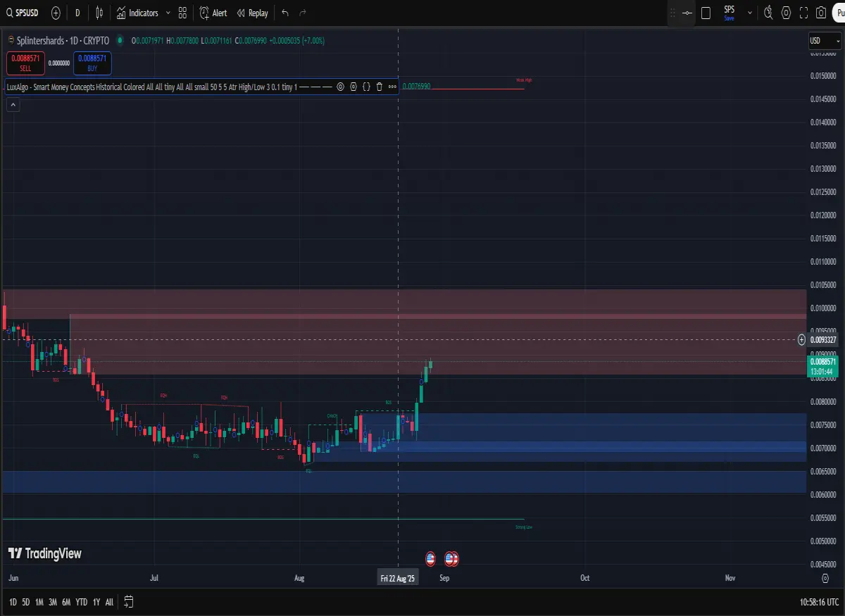Open quick search lightning icon
Screen dimensions: 845x616
768,13
